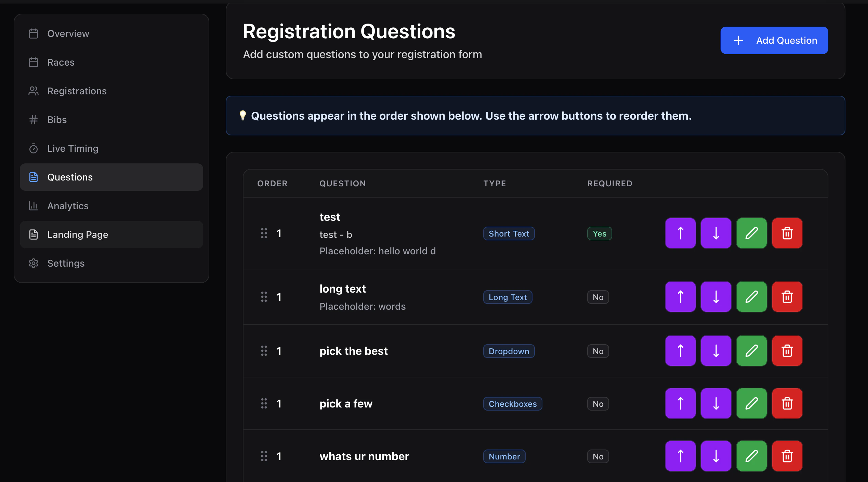Click the Dropdown type badge
868x482 pixels.
click(x=509, y=351)
